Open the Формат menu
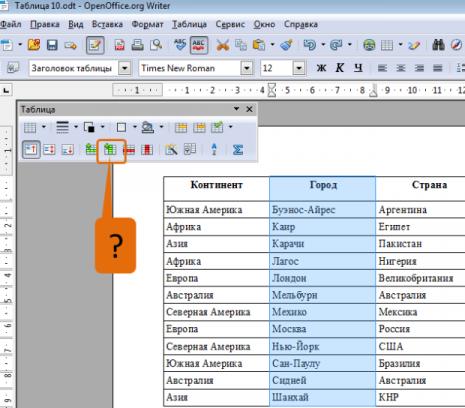This screenshot has width=465, height=408. (147, 24)
